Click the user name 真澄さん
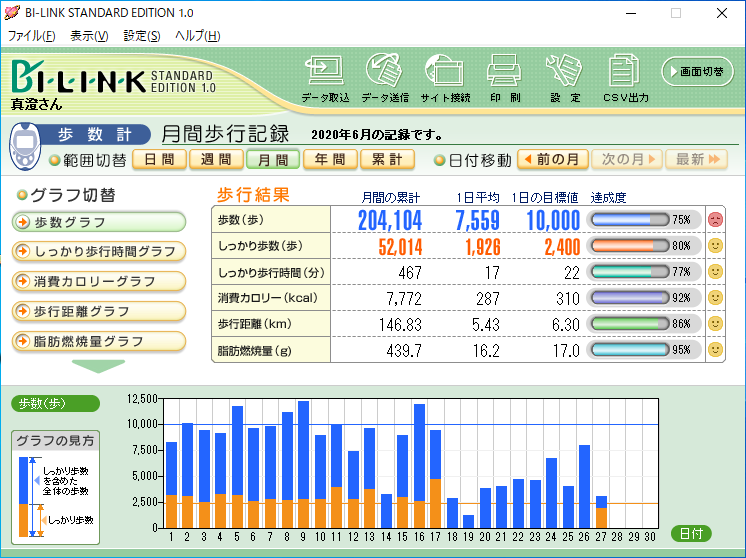Image resolution: width=746 pixels, height=558 pixels. [37, 104]
